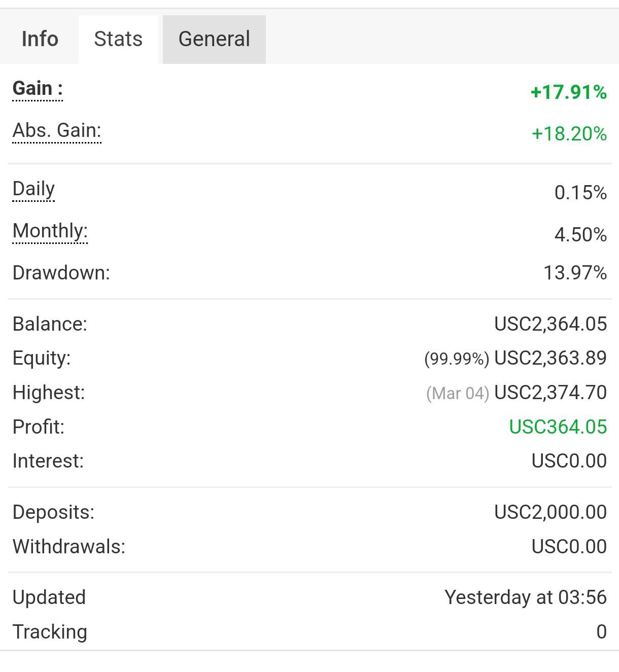The width and height of the screenshot is (619, 672).
Task: Click the Drawdown label
Action: click(61, 273)
